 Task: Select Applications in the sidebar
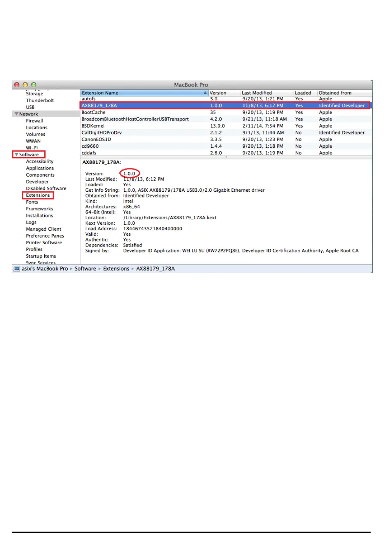pos(40,168)
